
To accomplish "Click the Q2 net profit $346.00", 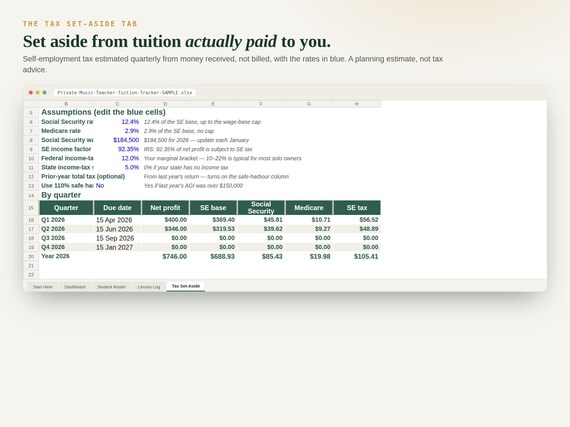I will tap(165, 229).
